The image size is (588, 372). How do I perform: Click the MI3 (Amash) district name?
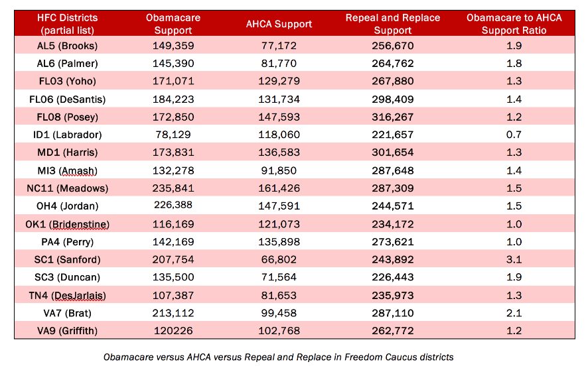coord(68,171)
